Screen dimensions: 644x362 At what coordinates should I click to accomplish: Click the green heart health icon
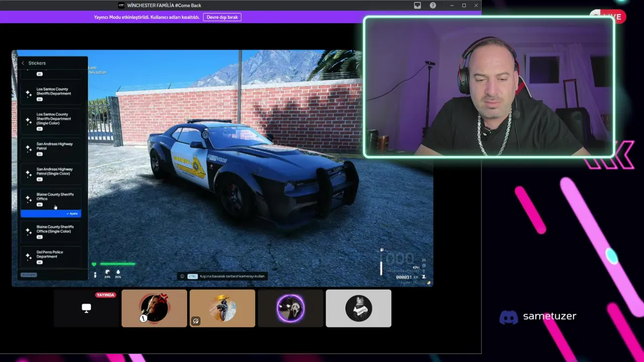pos(94,264)
